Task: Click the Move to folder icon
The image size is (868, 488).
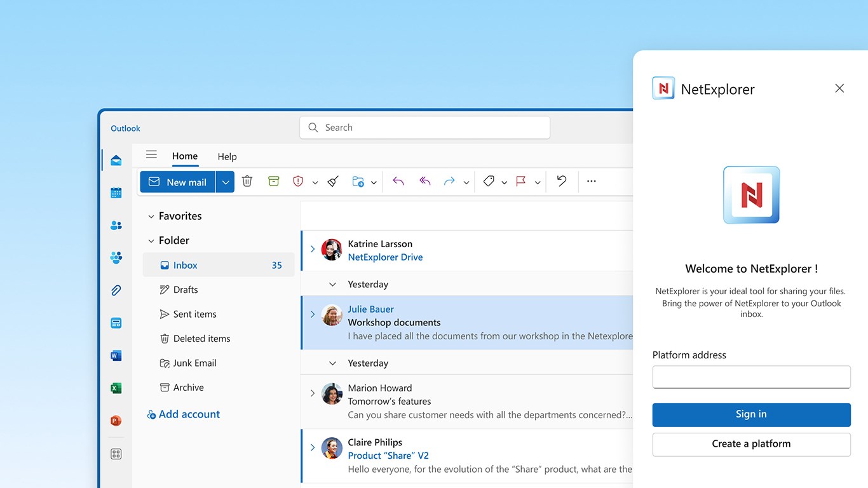Action: [x=358, y=182]
